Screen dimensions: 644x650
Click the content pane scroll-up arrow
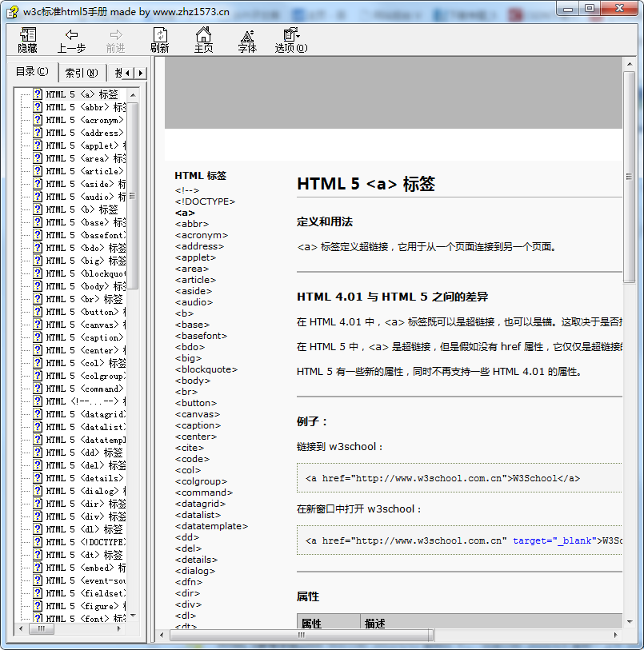(629, 64)
